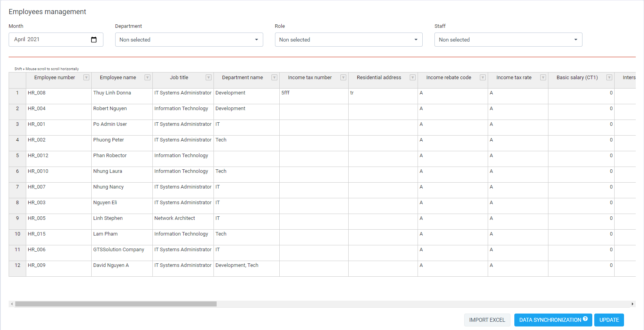Select row 5 header

(x=17, y=159)
